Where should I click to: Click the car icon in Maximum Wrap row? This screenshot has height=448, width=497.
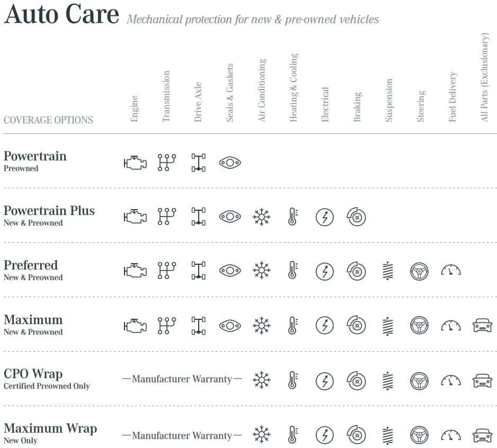point(482,435)
